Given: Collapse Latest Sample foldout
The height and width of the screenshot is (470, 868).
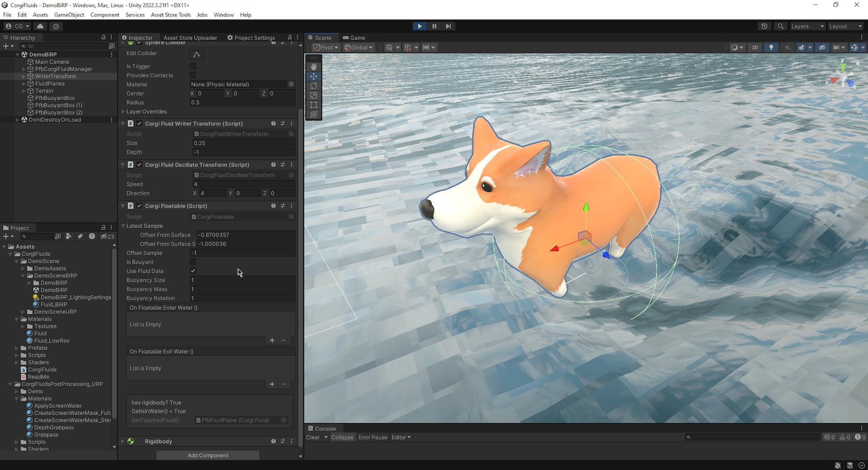Looking at the screenshot, I should 123,226.
